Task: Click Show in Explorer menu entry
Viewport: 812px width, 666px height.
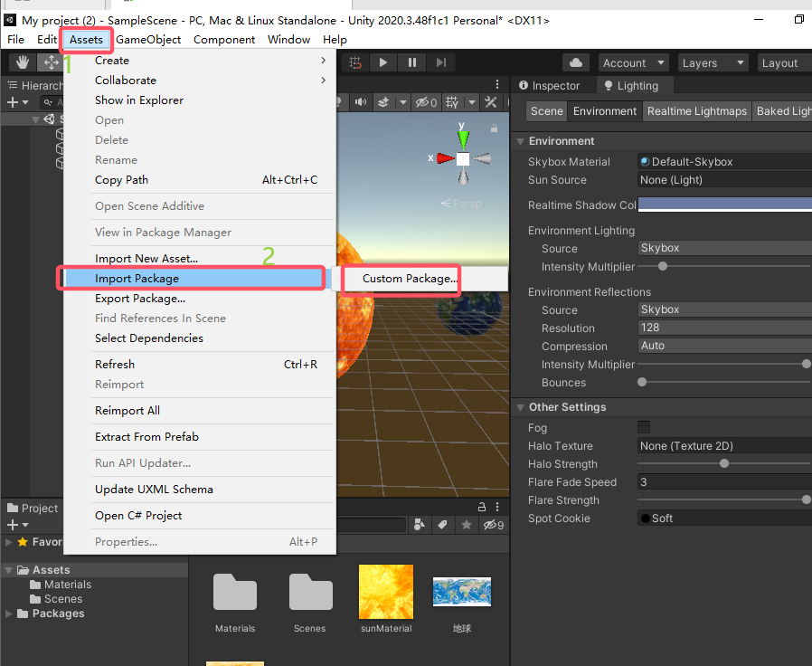Action: 199,100
